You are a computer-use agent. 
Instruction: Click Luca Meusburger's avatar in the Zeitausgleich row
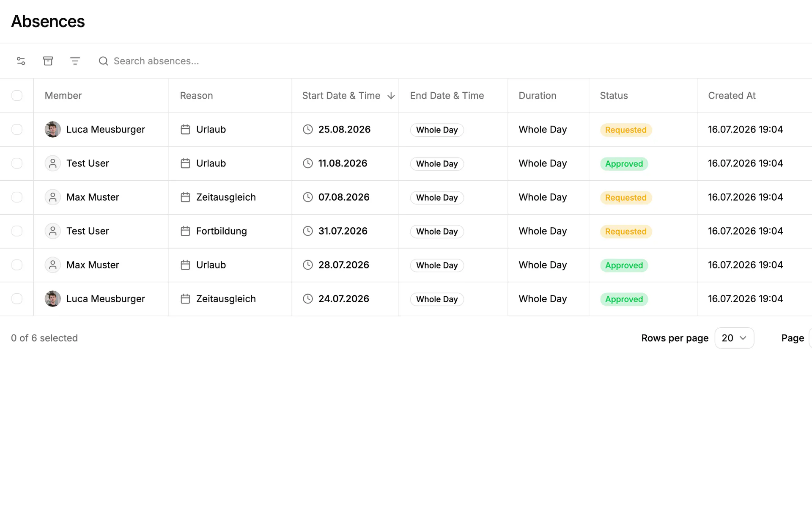pos(53,299)
